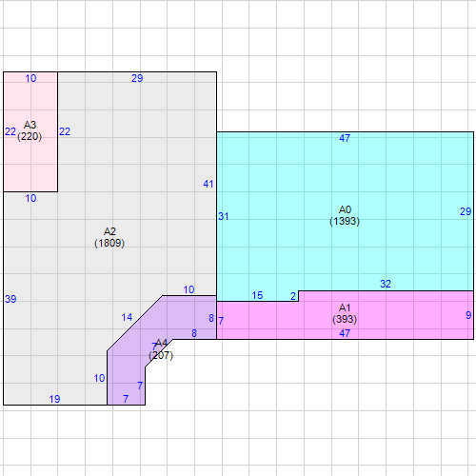Select the A0 (1393) area label
The width and height of the screenshot is (476, 476).
345,215
